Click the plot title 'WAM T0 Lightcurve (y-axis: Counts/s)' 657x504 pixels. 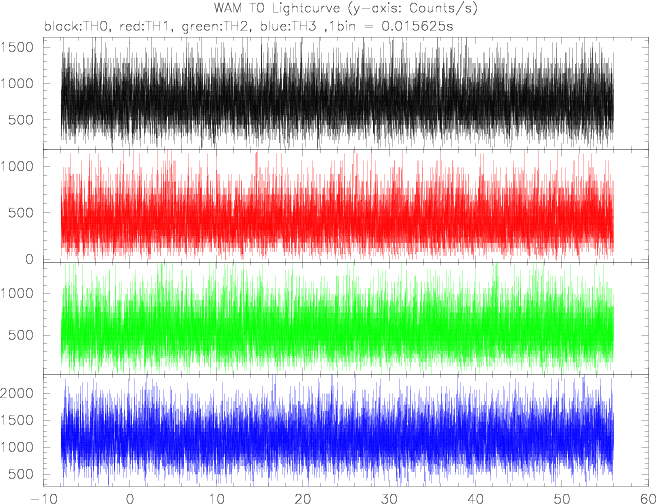pos(346,8)
